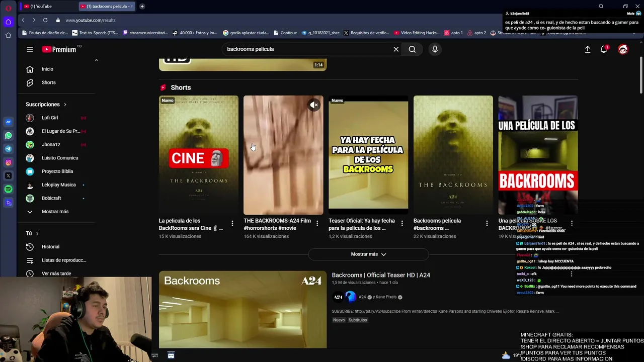Viewport: 644px width, 362px height.
Task: Go to Inicio in the sidebar
Action: [x=47, y=69]
